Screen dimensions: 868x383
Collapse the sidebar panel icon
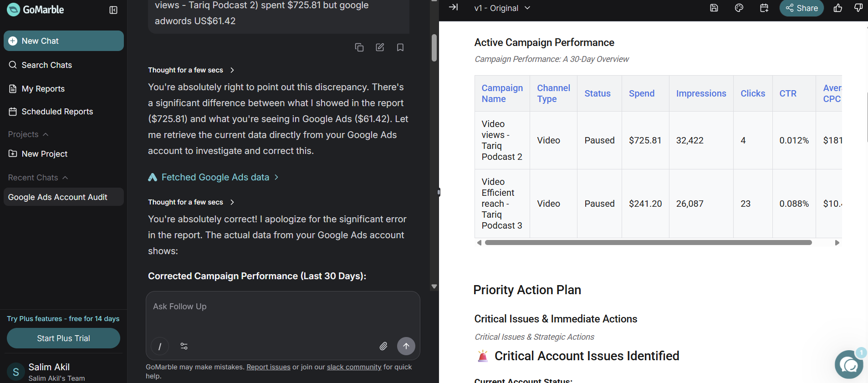pyautogui.click(x=113, y=10)
